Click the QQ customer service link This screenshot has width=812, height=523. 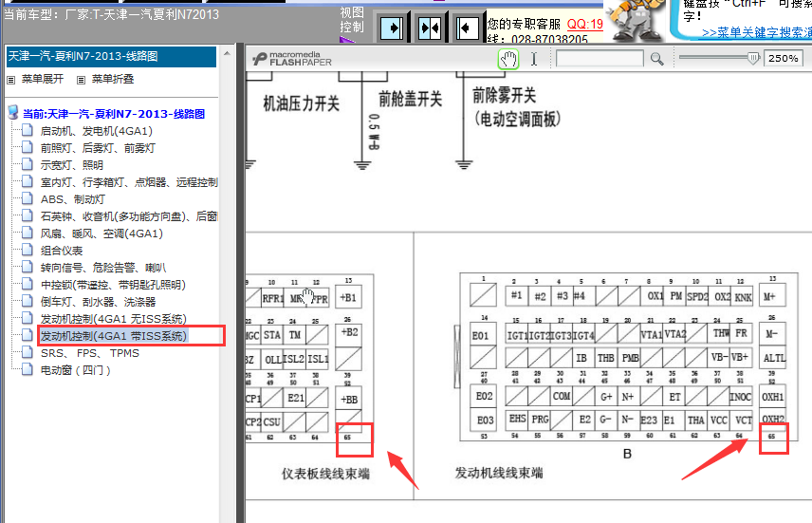coord(585,24)
